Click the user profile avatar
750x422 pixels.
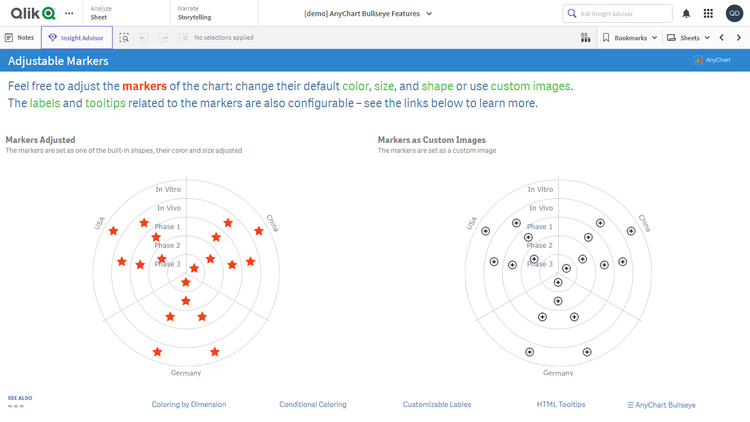(x=734, y=13)
